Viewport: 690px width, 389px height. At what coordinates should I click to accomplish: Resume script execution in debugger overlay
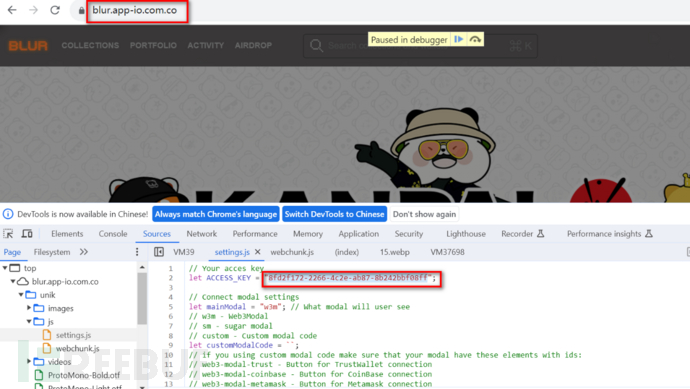pos(459,39)
